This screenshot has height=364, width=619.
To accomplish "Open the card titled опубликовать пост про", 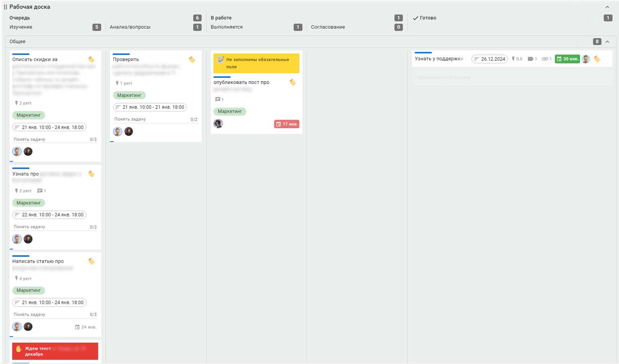I will pyautogui.click(x=241, y=82).
